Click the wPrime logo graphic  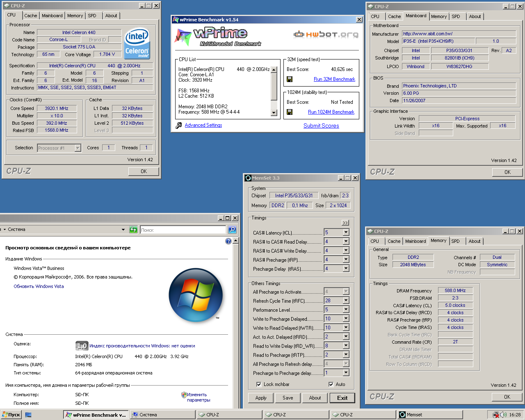219,36
